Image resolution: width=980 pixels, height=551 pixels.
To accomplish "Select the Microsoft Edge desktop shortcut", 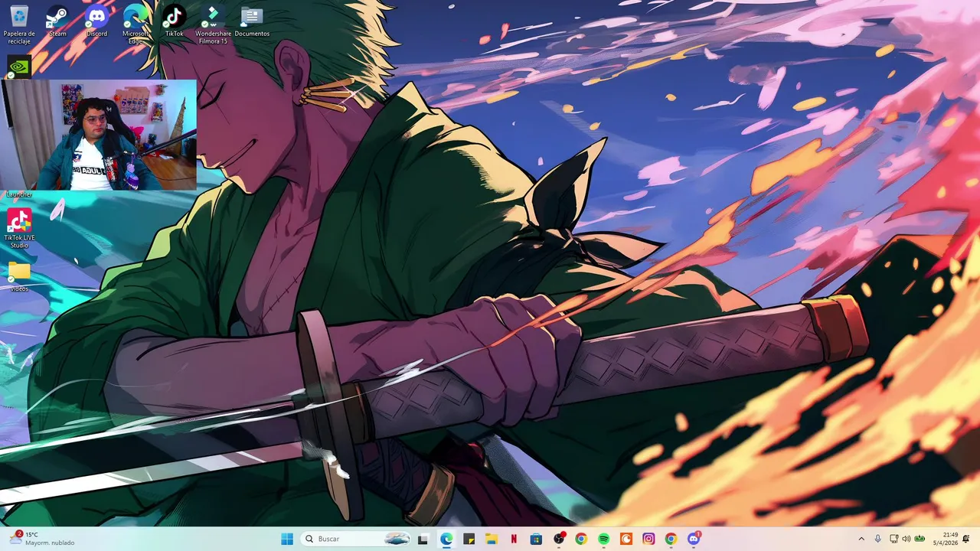I will click(x=136, y=24).
